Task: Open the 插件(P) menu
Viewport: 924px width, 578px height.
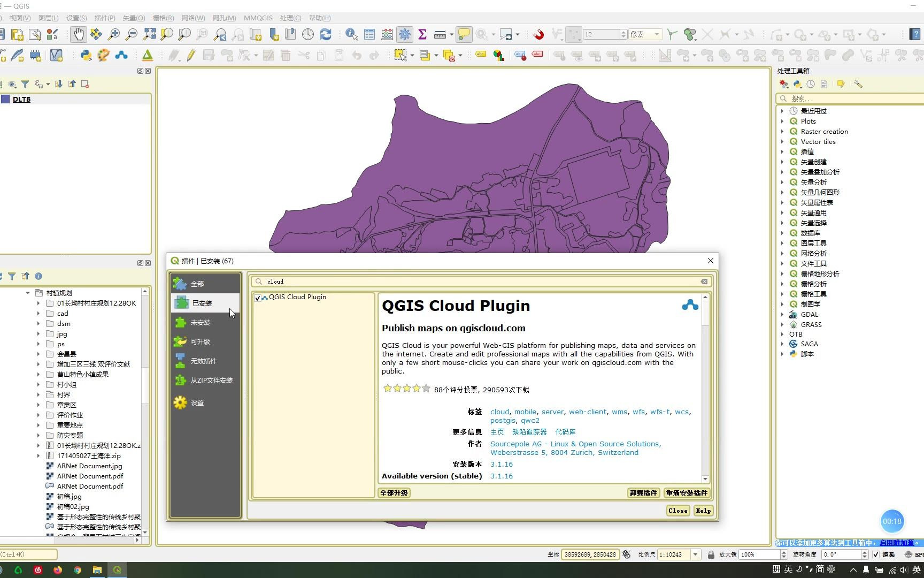Action: click(104, 18)
